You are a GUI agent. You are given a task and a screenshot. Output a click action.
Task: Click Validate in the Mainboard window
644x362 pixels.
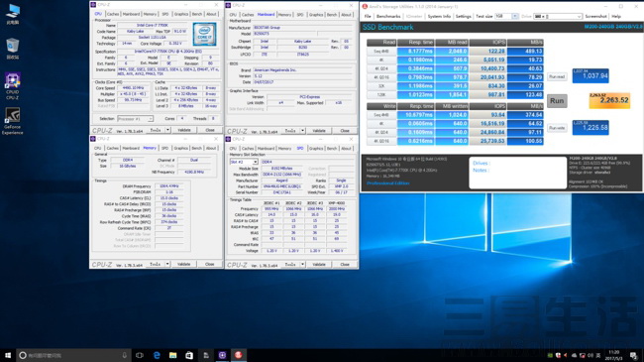click(x=319, y=130)
